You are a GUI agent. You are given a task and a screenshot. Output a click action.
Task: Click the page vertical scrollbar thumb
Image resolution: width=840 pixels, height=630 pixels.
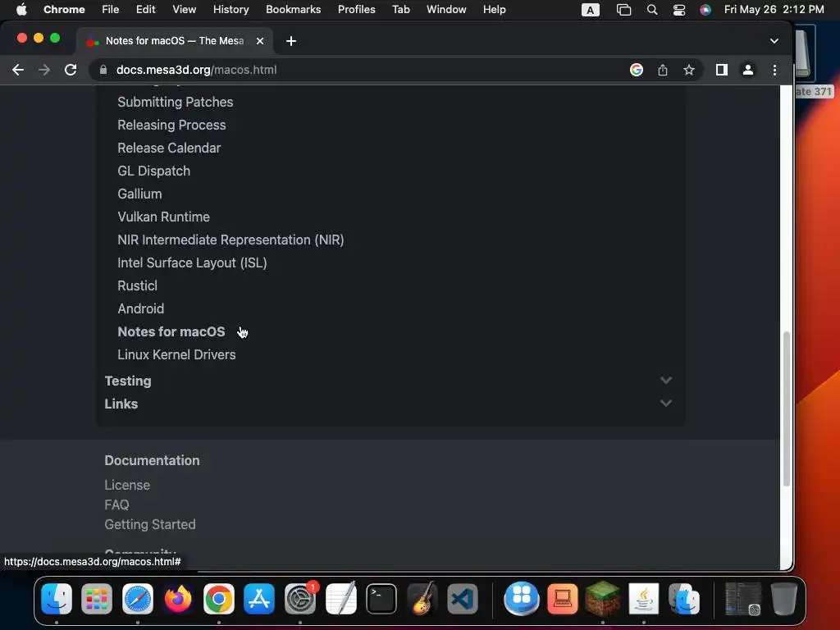pos(787,409)
